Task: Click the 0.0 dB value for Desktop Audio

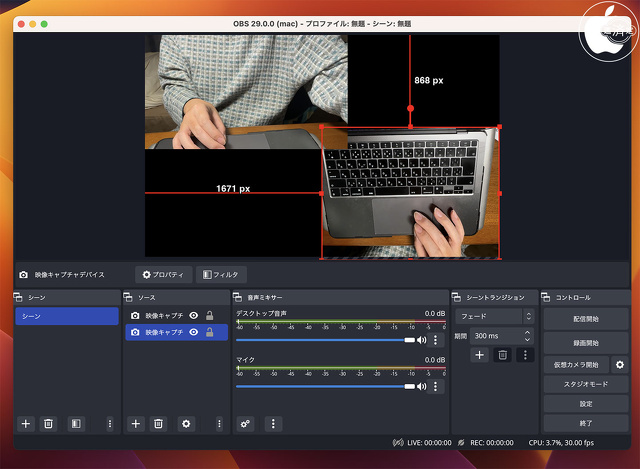Action: (435, 313)
